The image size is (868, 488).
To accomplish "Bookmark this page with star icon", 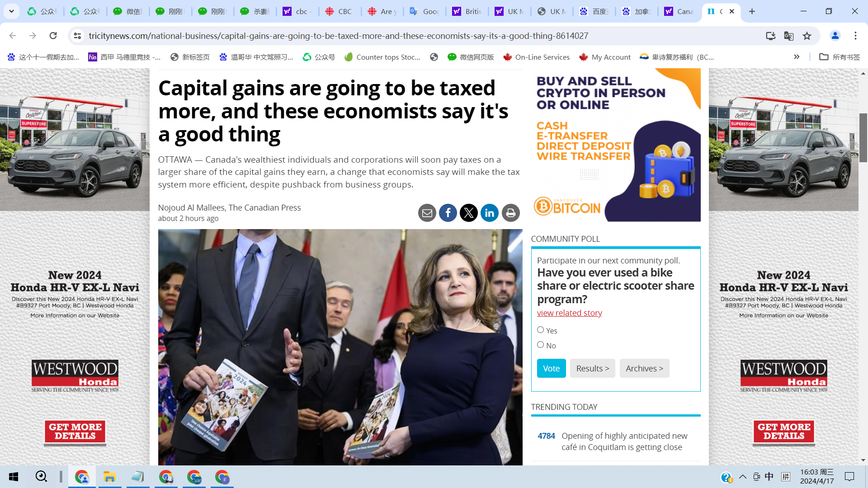I will tap(807, 36).
